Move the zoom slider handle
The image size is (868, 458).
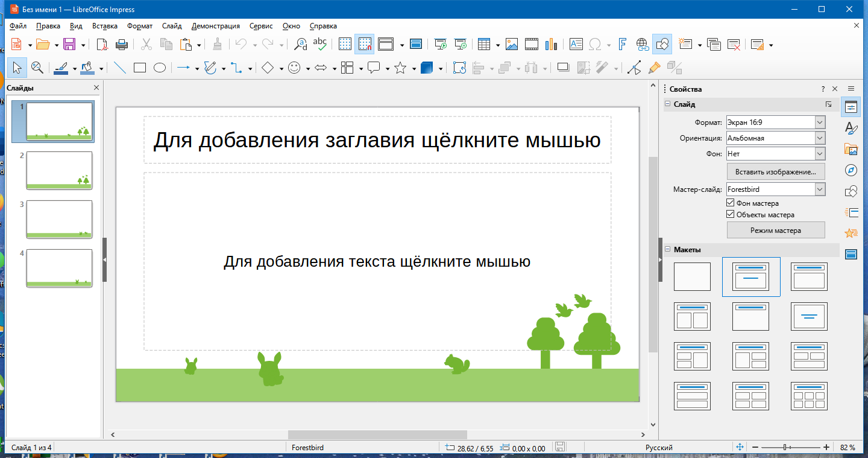pos(785,447)
